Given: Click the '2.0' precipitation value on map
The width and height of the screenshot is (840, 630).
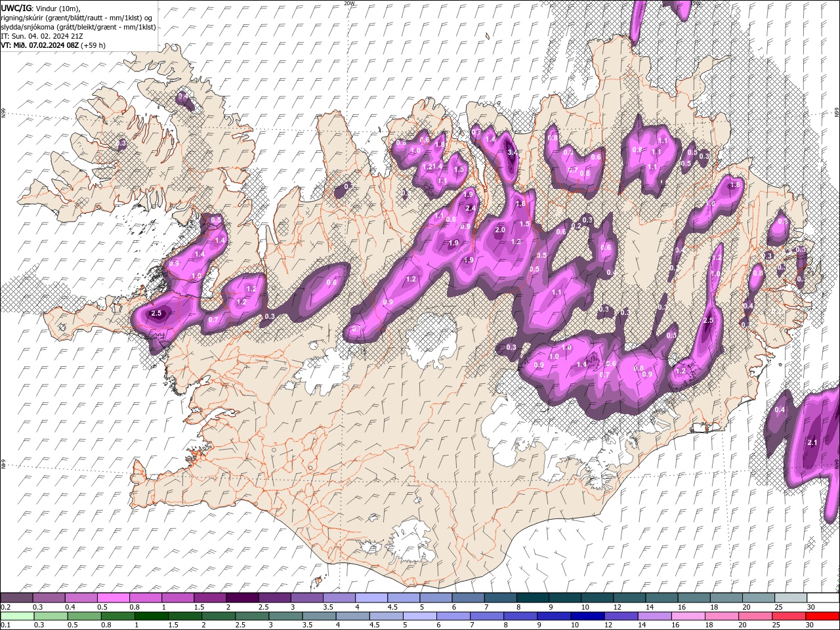Looking at the screenshot, I should pos(500,230).
